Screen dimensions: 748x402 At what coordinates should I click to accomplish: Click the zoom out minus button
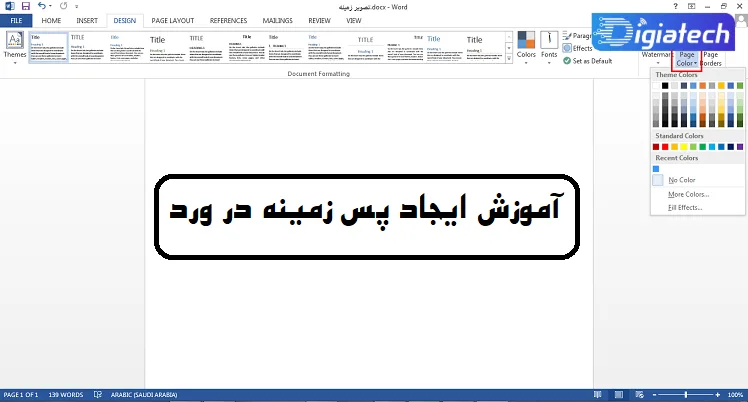click(654, 395)
